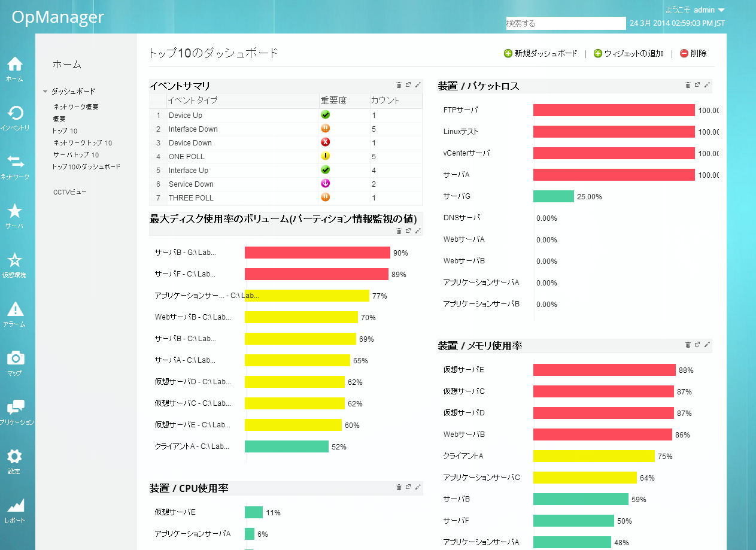
Task: Click 新規ダッシュボード button
Action: coord(541,53)
